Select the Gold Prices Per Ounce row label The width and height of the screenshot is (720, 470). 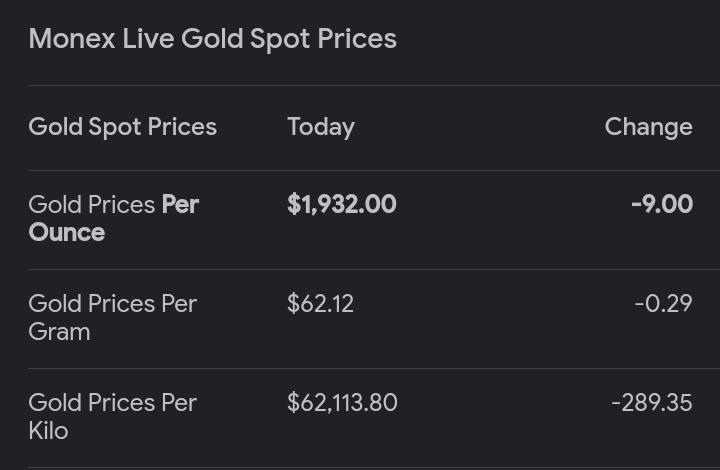click(113, 218)
